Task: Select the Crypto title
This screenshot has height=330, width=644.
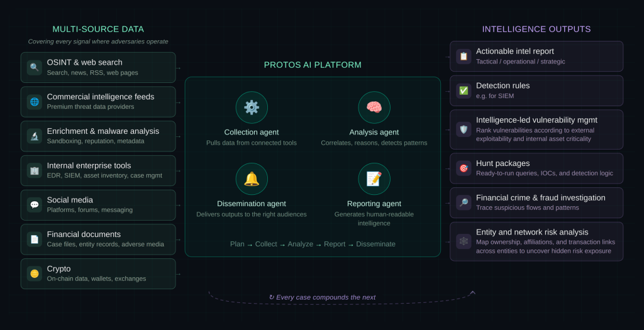Action: point(58,269)
